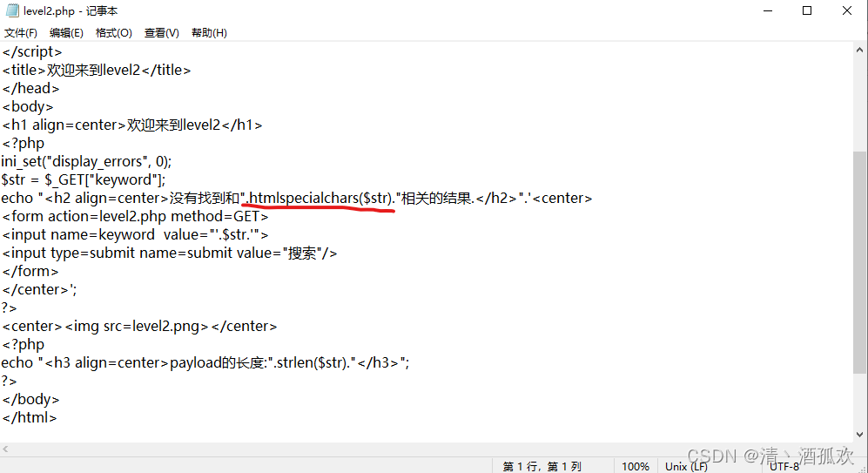Click the vertical scrollbar up arrow
The height and width of the screenshot is (473, 868).
coord(859,50)
